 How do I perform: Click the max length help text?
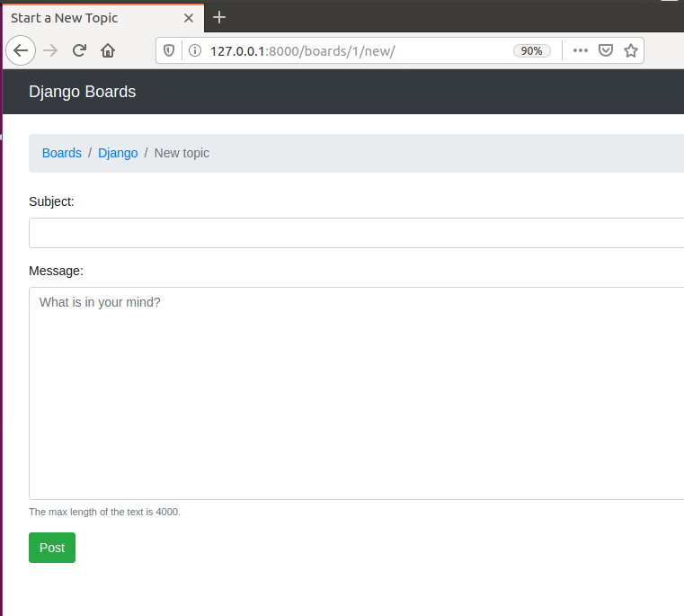click(104, 512)
